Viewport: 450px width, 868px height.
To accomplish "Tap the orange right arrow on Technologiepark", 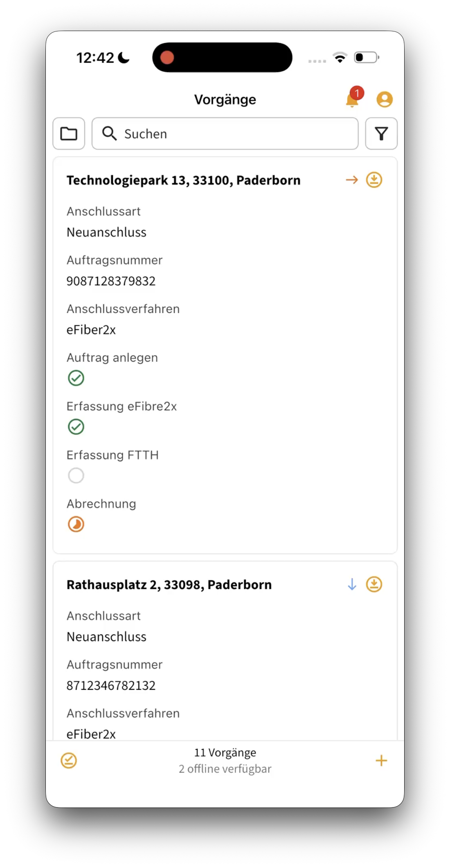I will click(352, 180).
